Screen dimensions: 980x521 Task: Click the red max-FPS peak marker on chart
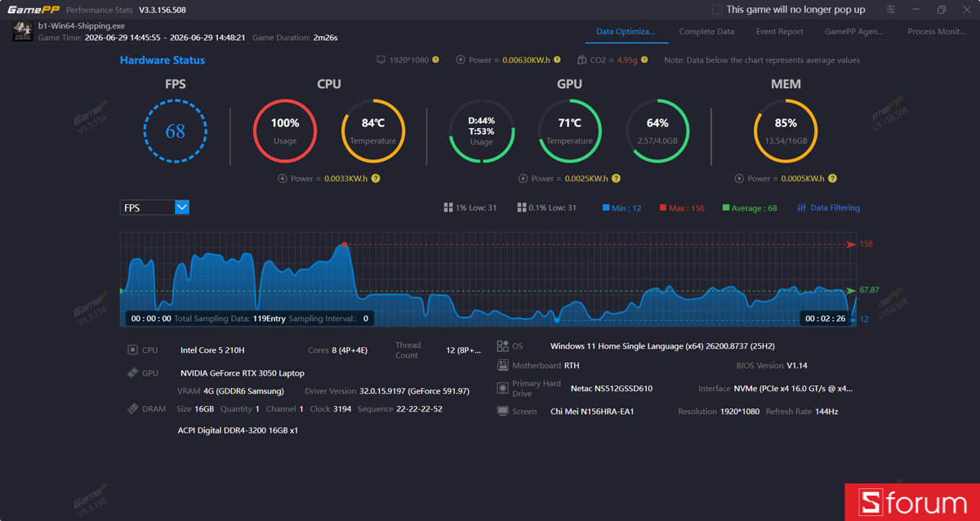click(345, 244)
